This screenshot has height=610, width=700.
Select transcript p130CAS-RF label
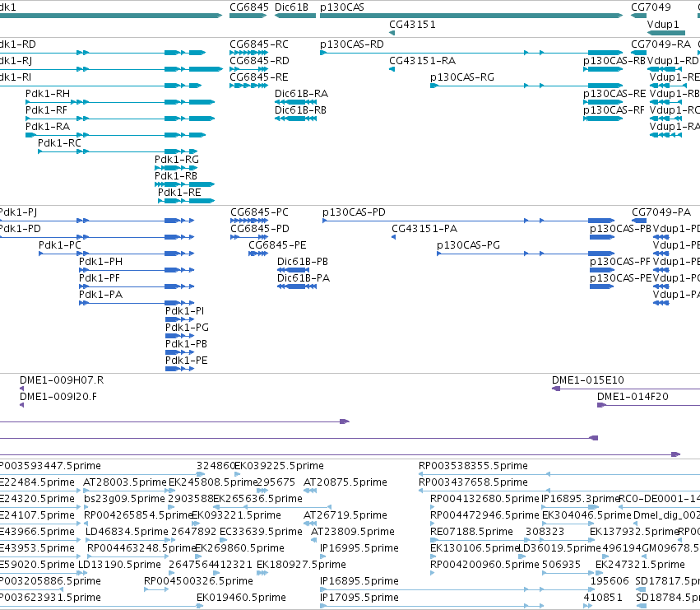click(614, 111)
